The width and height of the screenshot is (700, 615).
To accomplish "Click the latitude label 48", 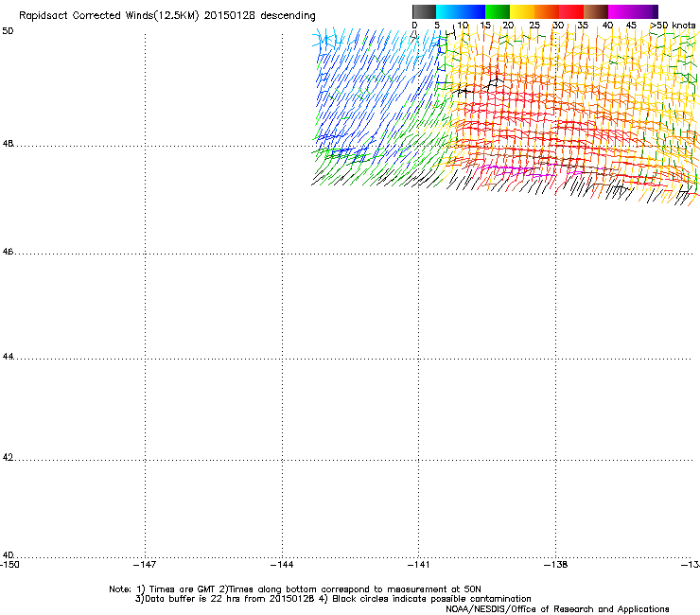I will [x=8, y=144].
